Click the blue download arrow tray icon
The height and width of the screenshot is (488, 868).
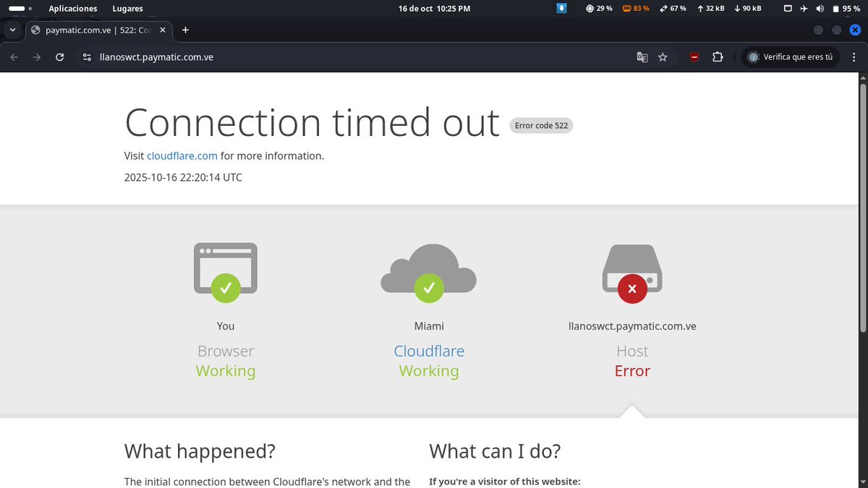[561, 9]
